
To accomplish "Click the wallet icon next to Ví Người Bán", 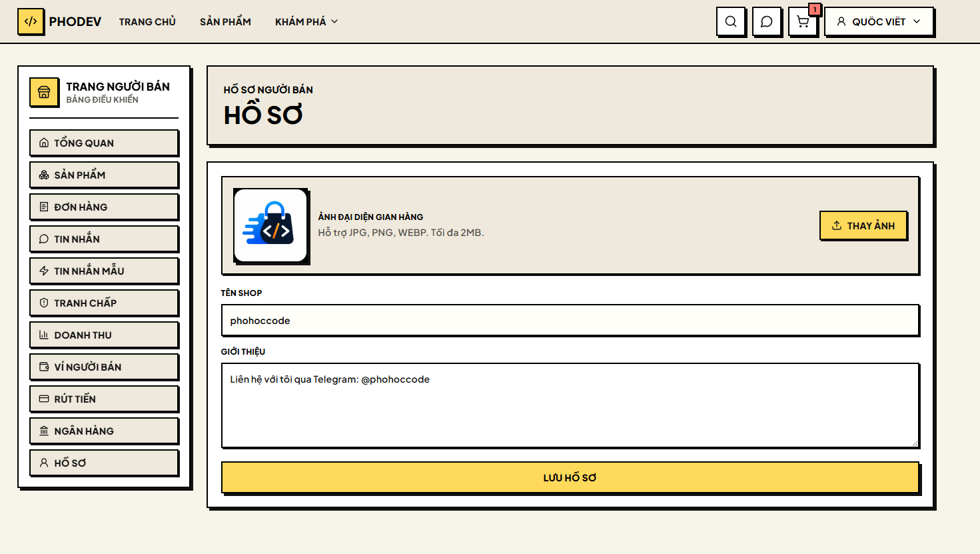I will pos(44,367).
